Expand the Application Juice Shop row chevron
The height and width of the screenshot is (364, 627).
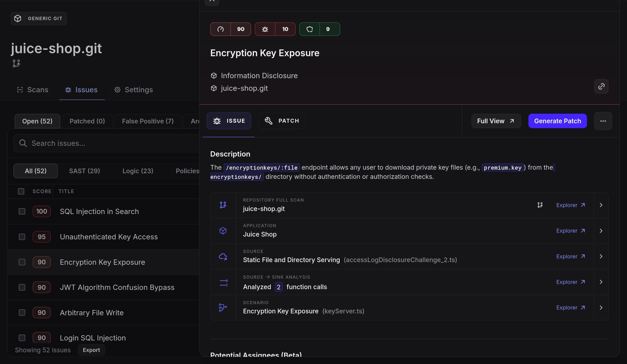point(601,231)
